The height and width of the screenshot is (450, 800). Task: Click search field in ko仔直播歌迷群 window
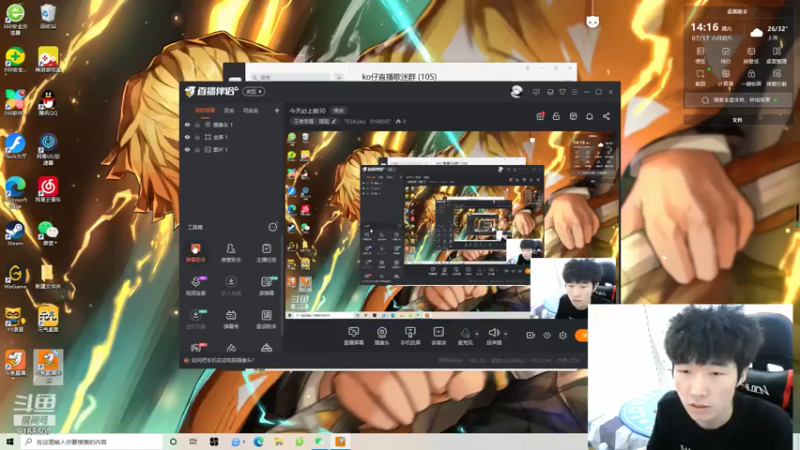(290, 78)
